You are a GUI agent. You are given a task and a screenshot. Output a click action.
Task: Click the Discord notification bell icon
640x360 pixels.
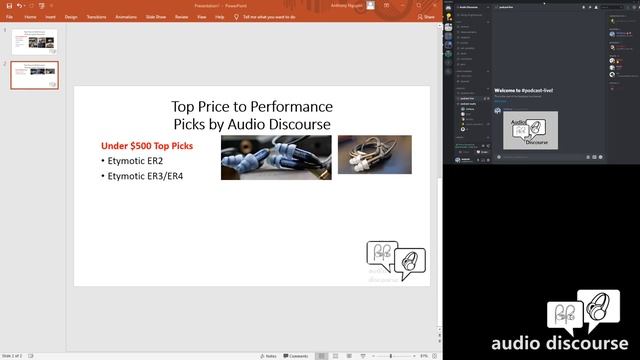coord(584,7)
